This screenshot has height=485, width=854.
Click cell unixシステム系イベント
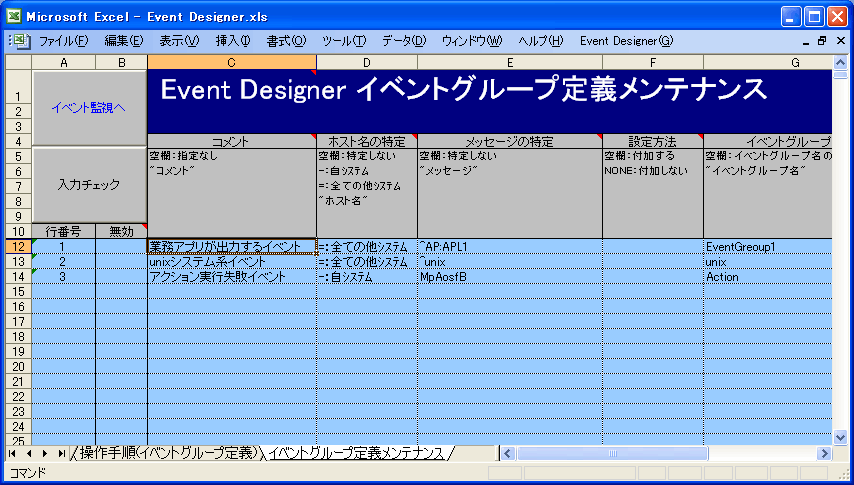tap(231, 262)
